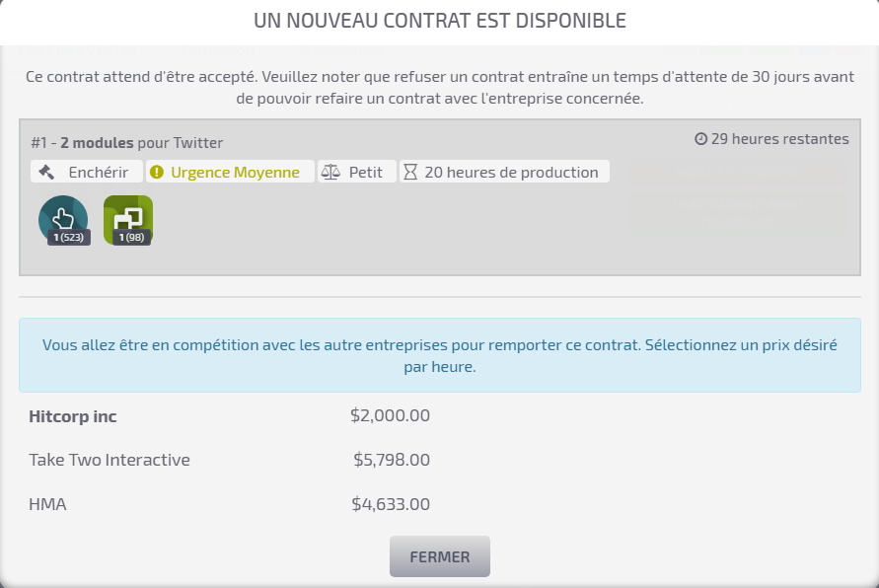Click the hourglass production time icon

411,173
